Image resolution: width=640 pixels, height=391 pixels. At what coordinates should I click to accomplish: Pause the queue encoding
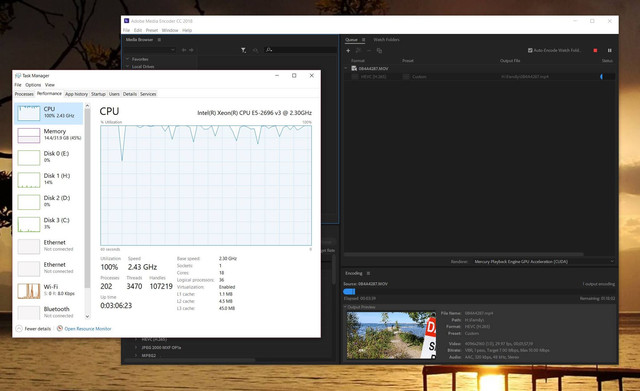[609, 50]
